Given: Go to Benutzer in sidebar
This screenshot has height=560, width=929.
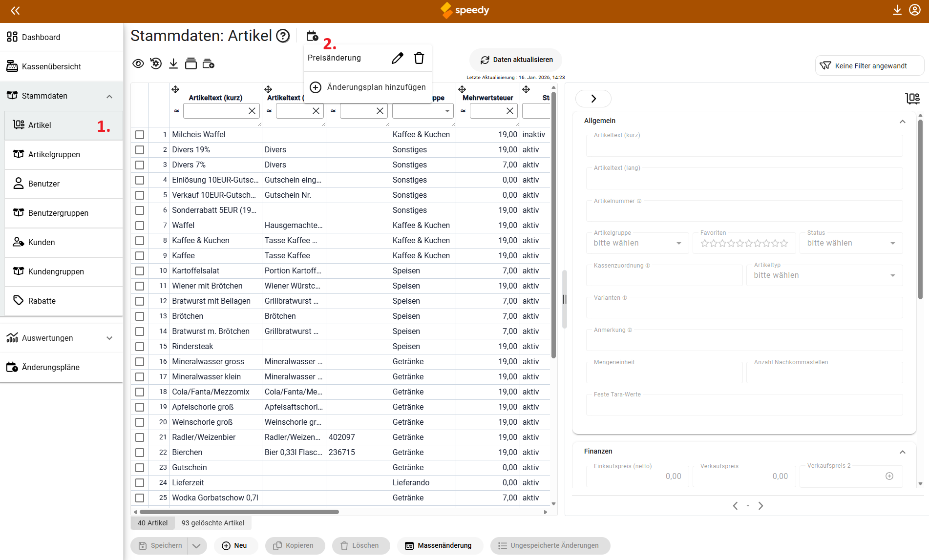Looking at the screenshot, I should [x=63, y=184].
